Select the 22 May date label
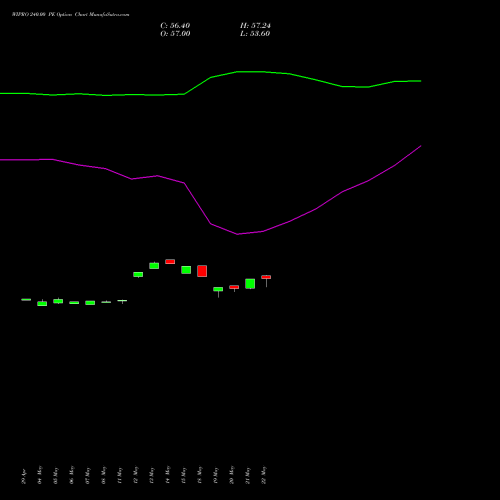 pyautogui.click(x=264, y=475)
